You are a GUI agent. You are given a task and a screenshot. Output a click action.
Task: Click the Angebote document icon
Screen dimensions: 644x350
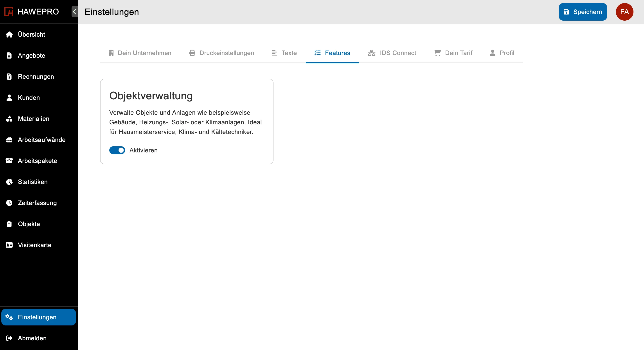click(x=9, y=55)
